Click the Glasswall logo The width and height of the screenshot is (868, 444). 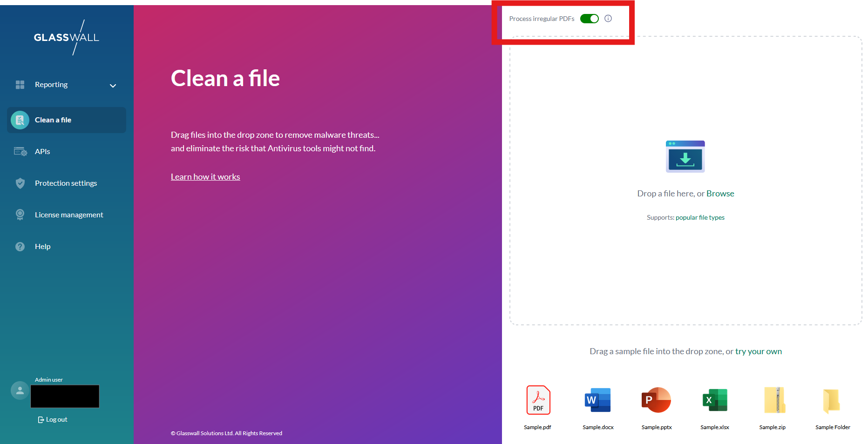[x=66, y=37]
